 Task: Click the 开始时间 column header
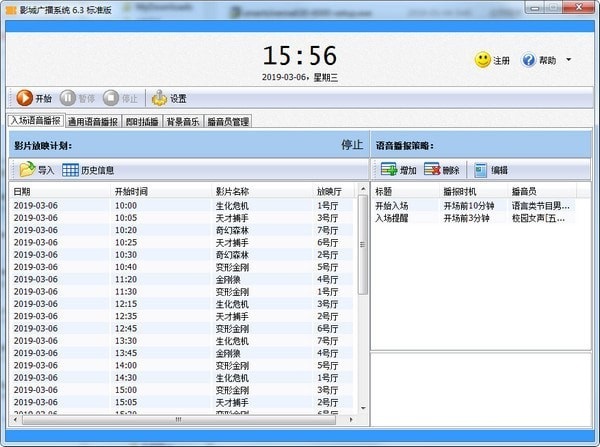pos(131,190)
